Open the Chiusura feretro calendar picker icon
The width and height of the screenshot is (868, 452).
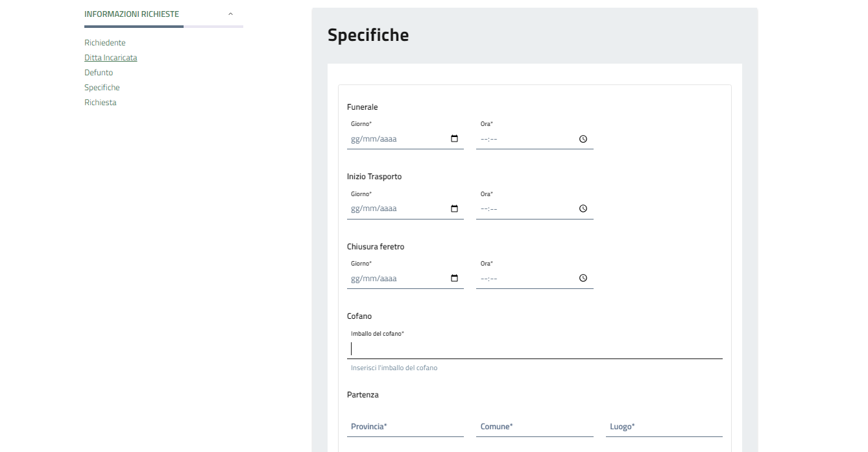[454, 279]
